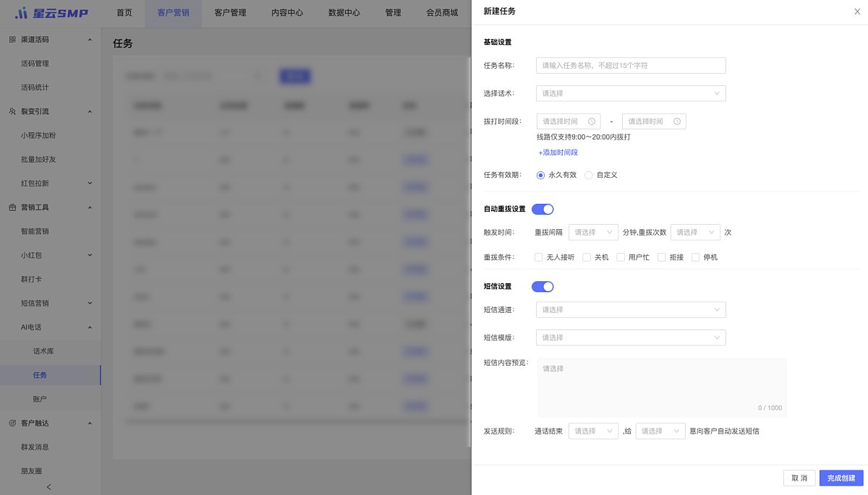Expand the 小红包 submenu
This screenshot has width=868, height=495.
[x=90, y=255]
